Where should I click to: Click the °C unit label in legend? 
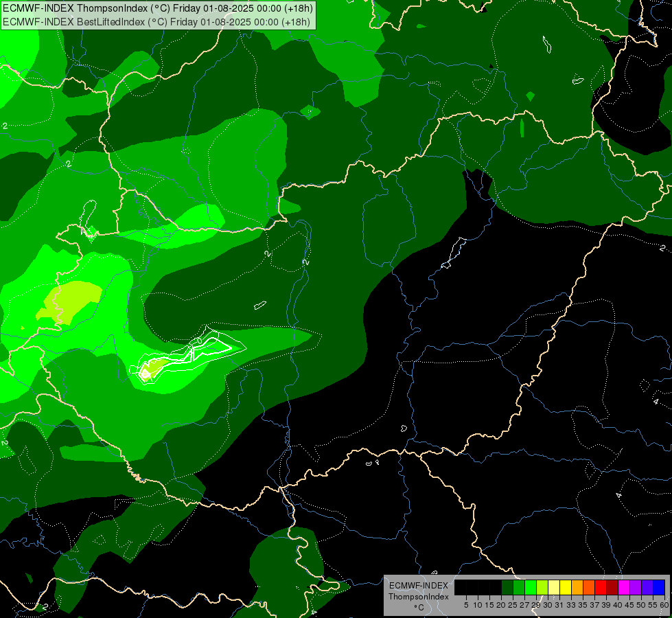pos(419,608)
